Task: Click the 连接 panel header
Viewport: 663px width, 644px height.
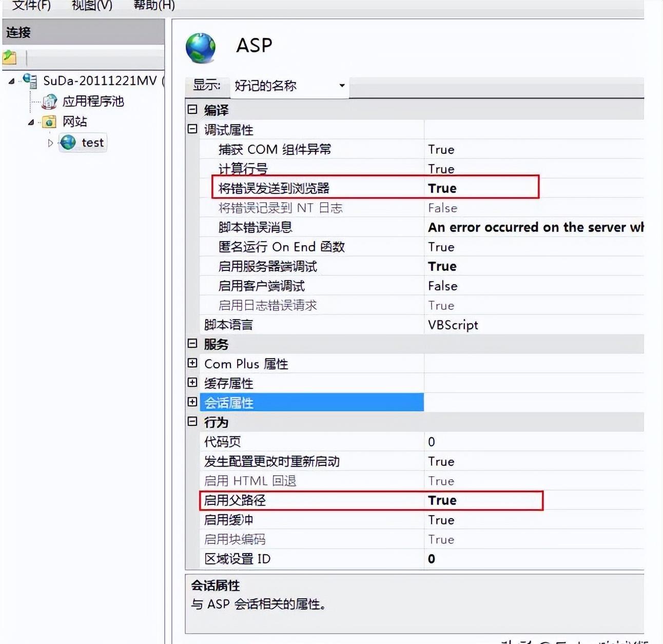Action: tap(83, 32)
